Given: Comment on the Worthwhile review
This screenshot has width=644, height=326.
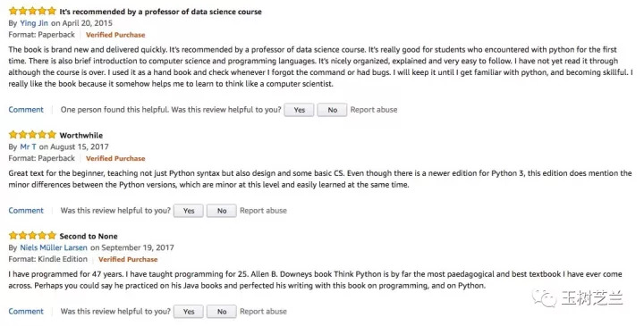Looking at the screenshot, I should [26, 211].
